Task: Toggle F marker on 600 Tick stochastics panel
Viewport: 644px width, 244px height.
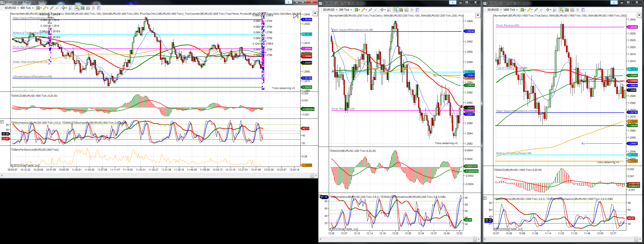Action: [2, 122]
